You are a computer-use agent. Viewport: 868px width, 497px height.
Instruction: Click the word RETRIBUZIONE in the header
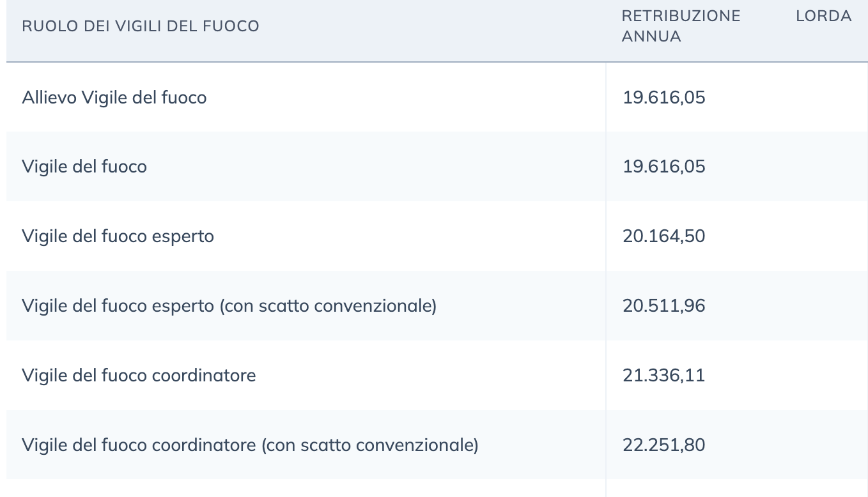pos(681,16)
